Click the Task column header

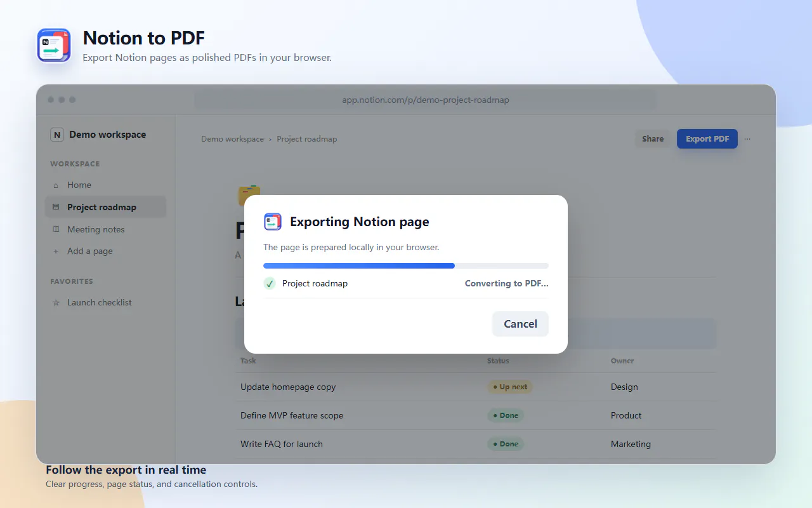tap(248, 361)
